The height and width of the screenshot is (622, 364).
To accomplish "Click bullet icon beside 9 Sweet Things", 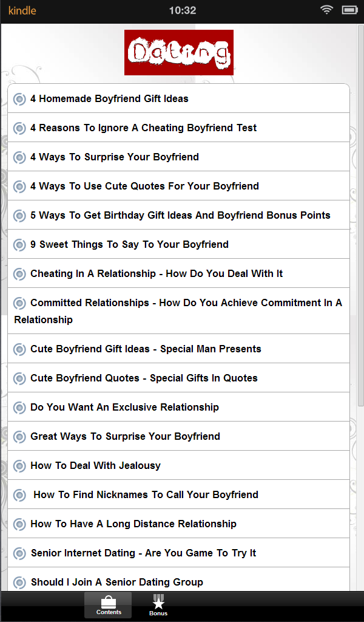I will [19, 245].
